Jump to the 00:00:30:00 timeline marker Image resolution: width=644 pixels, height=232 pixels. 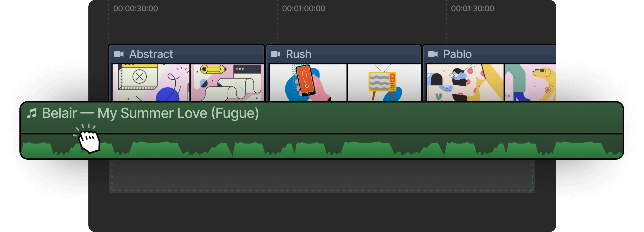[136, 8]
